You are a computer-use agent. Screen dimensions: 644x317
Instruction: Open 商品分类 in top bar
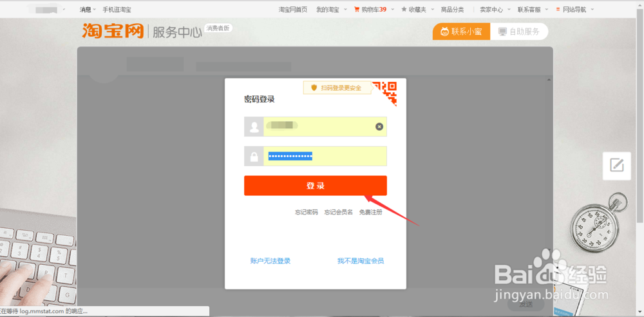point(452,10)
